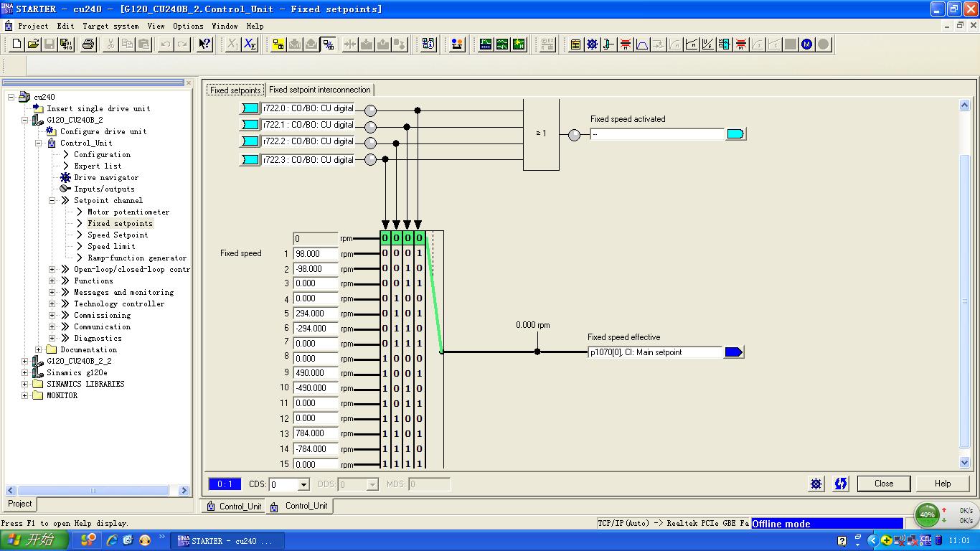The width and height of the screenshot is (980, 551).
Task: Click the Help button
Action: (x=943, y=484)
